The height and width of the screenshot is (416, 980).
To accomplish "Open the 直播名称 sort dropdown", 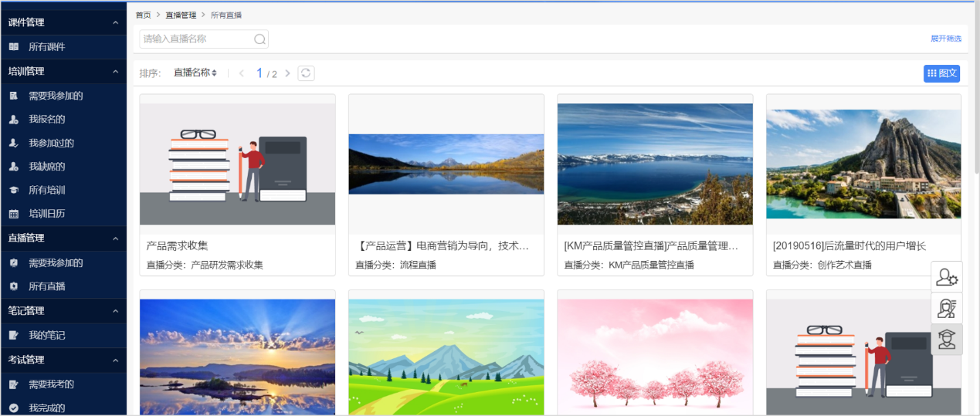I will 195,73.
